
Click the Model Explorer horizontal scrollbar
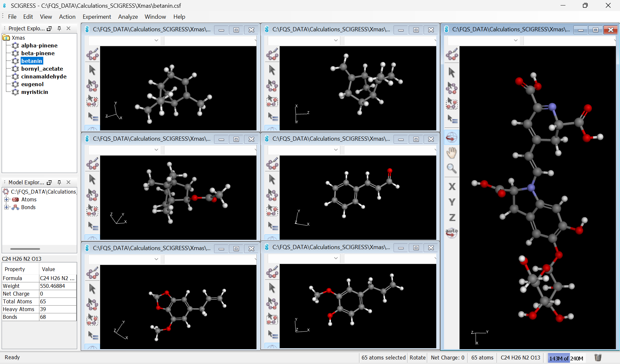(x=25, y=249)
